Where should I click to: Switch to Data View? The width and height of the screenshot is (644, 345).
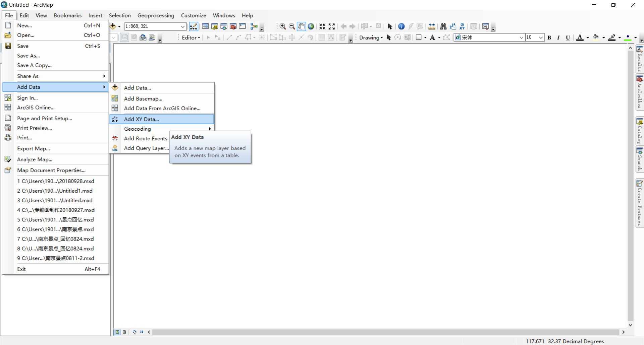117,332
